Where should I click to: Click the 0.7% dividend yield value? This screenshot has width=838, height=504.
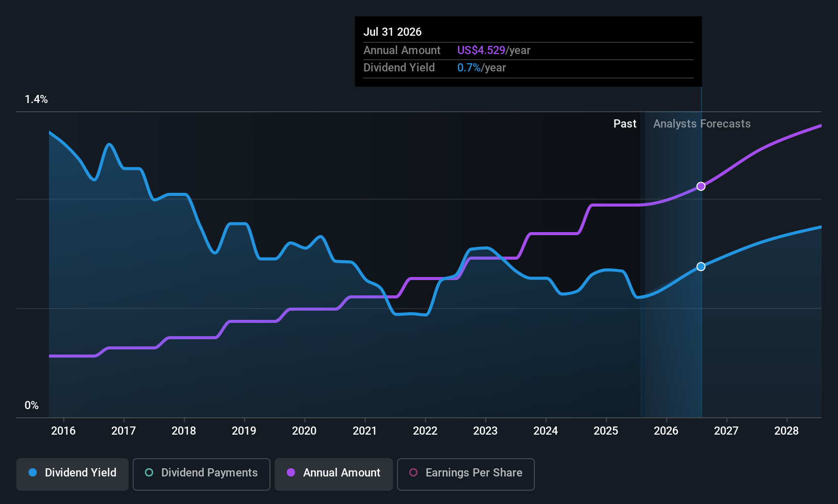(469, 68)
